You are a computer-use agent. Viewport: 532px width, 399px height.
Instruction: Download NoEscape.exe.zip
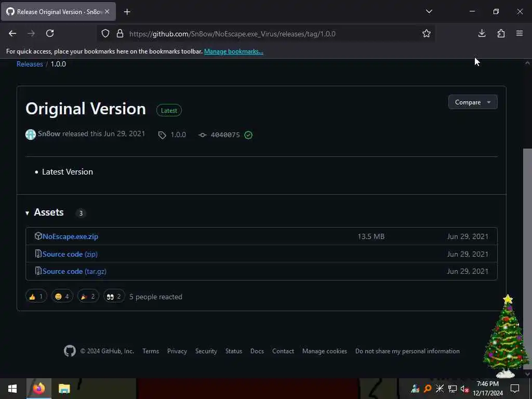point(70,236)
